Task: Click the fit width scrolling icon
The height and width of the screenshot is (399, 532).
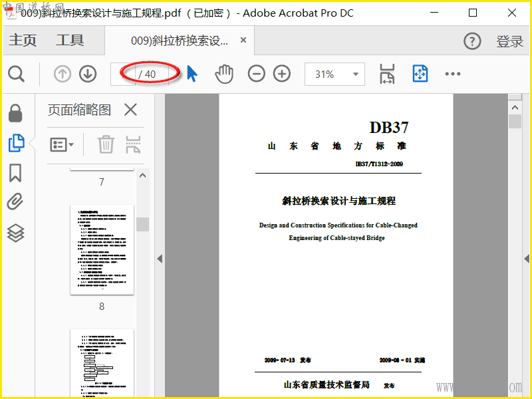Action: point(387,74)
